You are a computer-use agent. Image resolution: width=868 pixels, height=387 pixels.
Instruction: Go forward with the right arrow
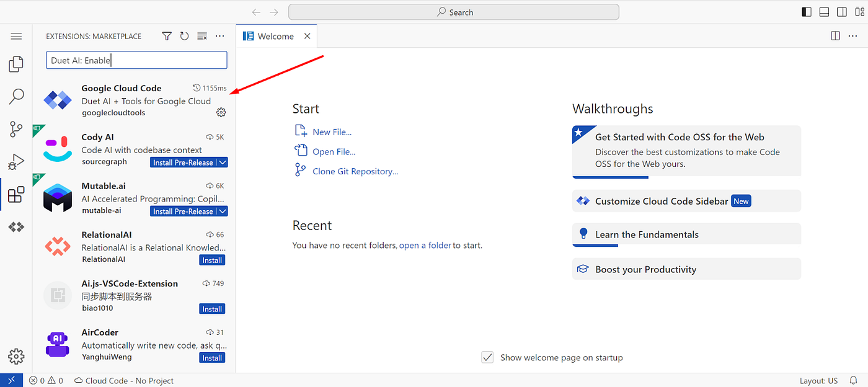point(275,12)
